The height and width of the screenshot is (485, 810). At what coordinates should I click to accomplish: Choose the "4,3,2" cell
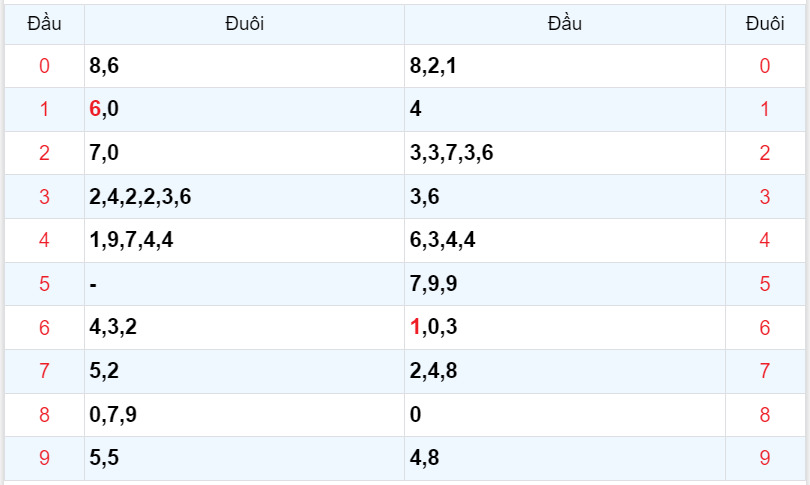click(113, 327)
